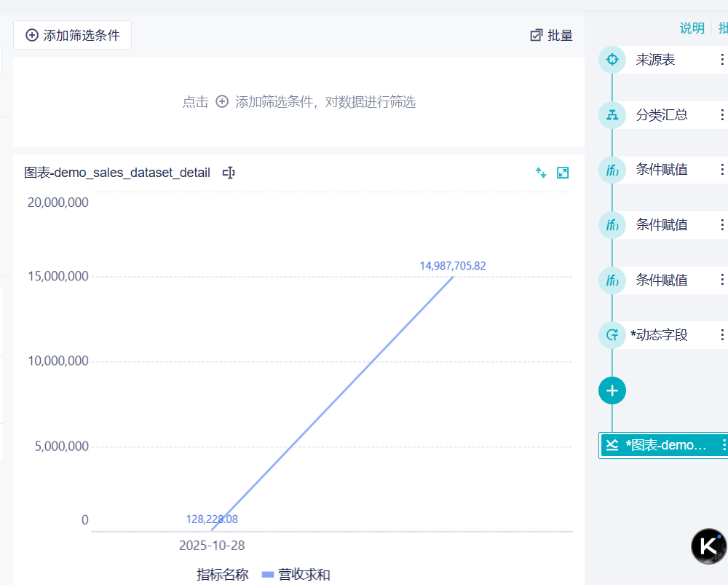
Task: Select the first 条件赋值 step
Action: coord(664,170)
